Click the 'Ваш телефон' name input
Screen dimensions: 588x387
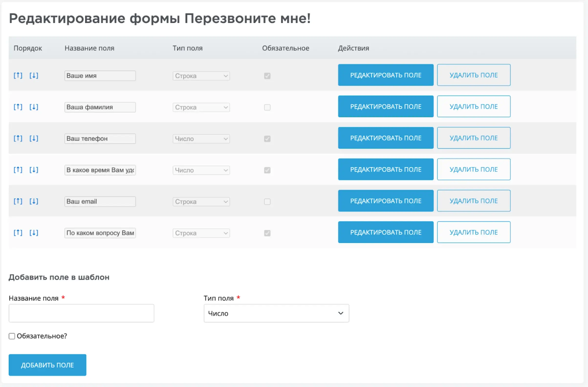[100, 139]
